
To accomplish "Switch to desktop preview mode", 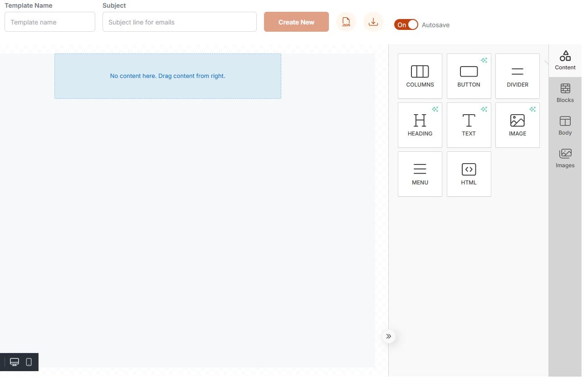I will (15, 362).
